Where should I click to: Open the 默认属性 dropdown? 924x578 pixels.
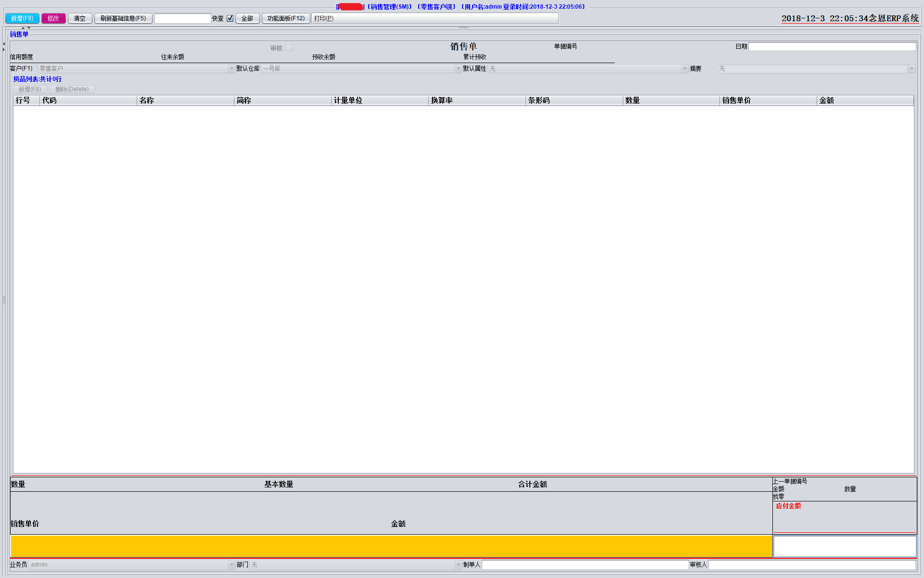(685, 69)
